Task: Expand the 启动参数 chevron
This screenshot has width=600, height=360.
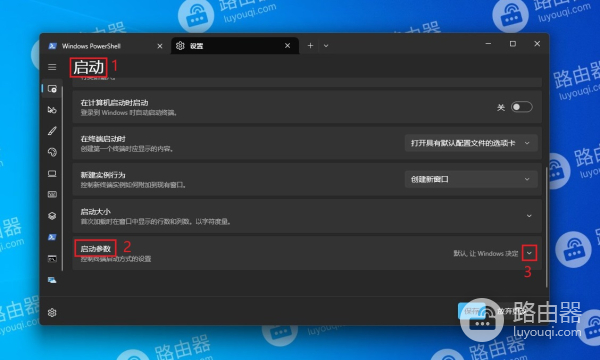Action: 529,253
